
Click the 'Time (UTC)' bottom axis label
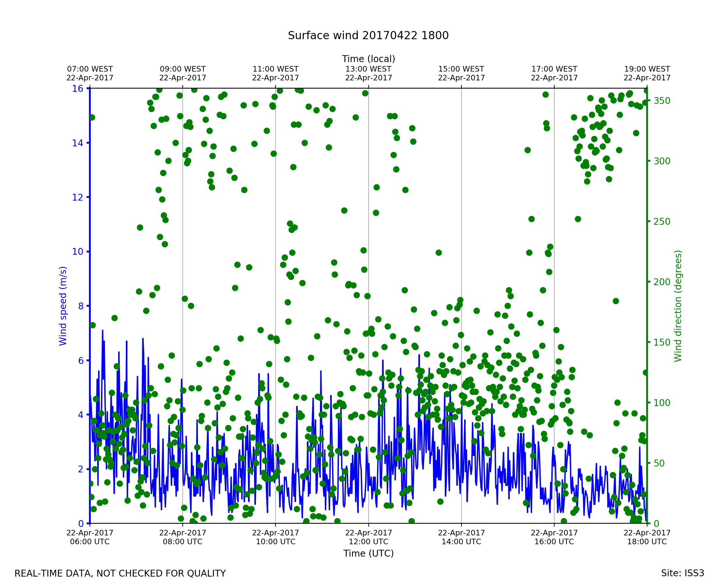point(368,553)
